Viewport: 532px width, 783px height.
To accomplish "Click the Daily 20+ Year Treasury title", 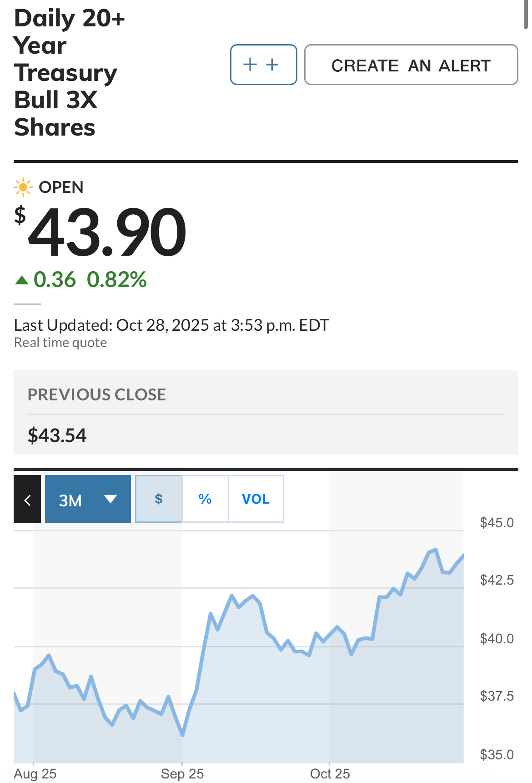I will [68, 72].
